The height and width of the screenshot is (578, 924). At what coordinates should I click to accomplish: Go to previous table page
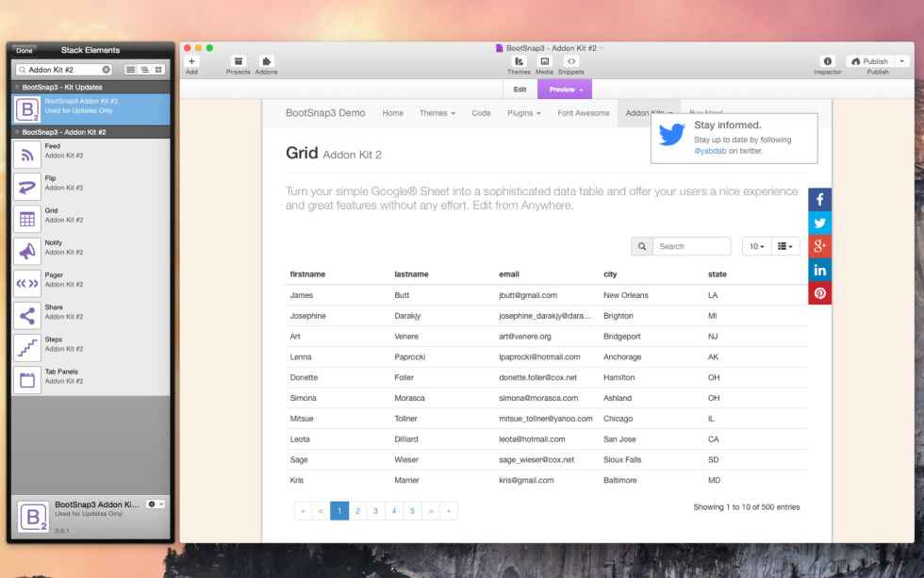pos(321,511)
